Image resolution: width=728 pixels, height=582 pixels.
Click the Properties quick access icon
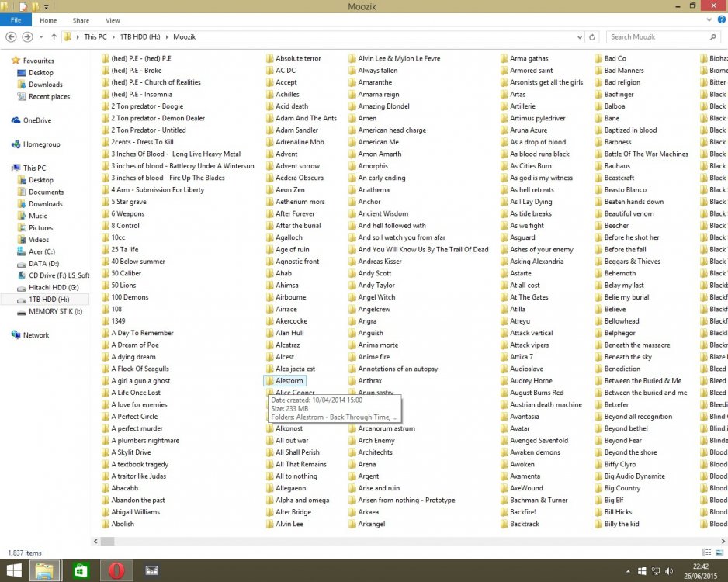(23, 6)
